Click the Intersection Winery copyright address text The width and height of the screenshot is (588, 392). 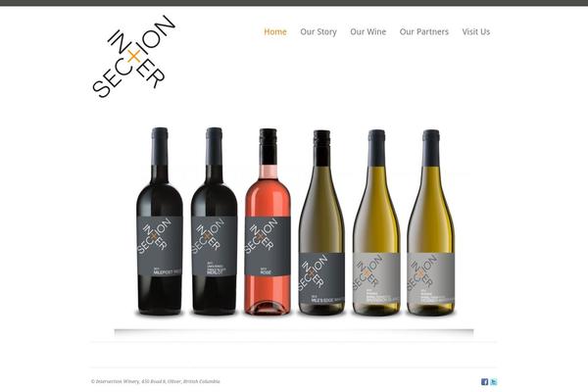click(155, 381)
